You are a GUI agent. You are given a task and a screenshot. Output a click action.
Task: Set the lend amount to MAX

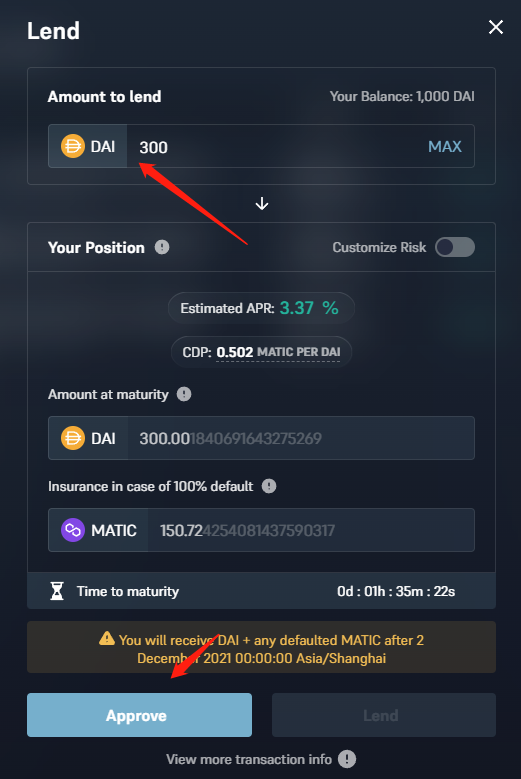click(445, 147)
